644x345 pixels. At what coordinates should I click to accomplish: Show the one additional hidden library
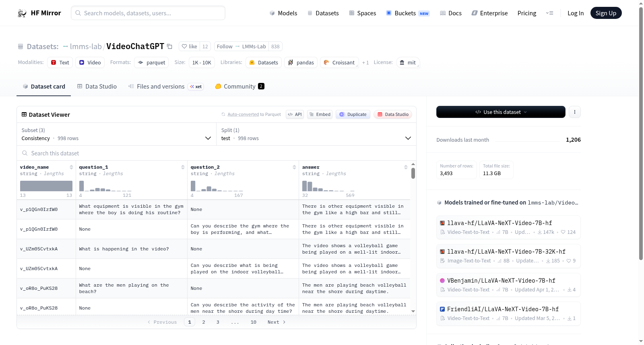point(365,62)
